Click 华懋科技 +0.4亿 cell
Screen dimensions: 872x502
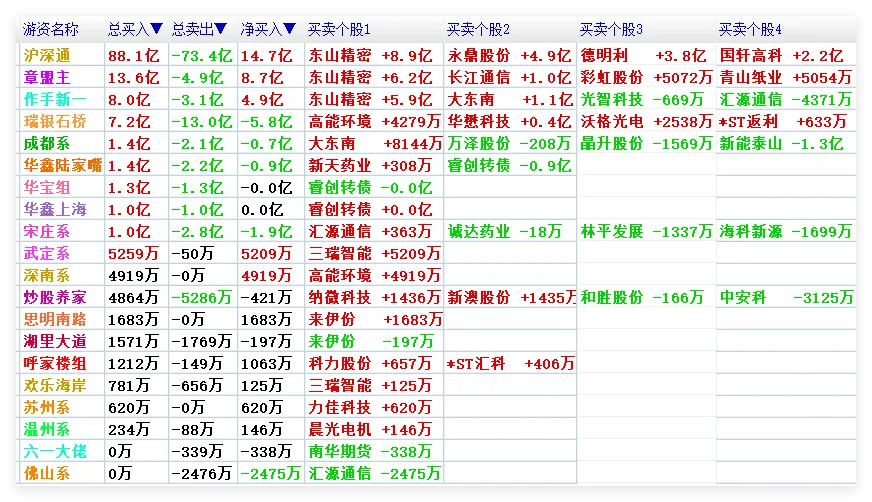509,121
